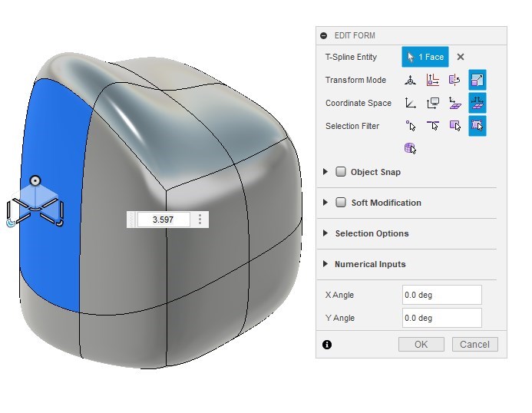Set View Space coordinate icon
The width and height of the screenshot is (532, 413).
433,103
